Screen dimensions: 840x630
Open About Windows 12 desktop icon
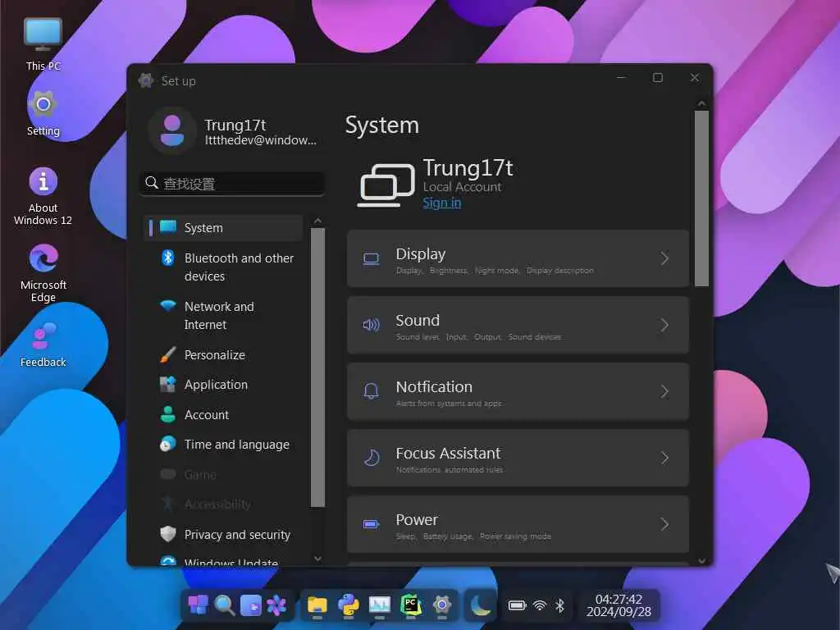(43, 196)
